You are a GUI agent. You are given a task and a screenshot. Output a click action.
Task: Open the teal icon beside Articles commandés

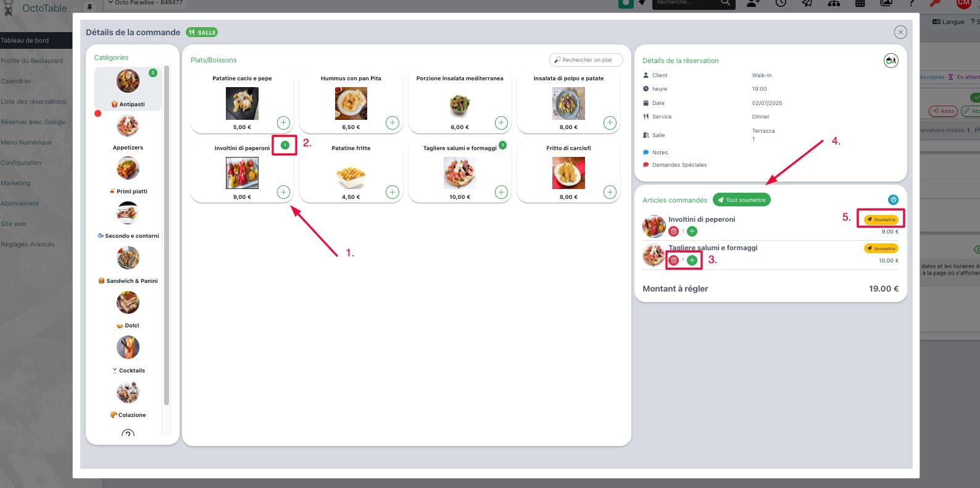pos(893,200)
